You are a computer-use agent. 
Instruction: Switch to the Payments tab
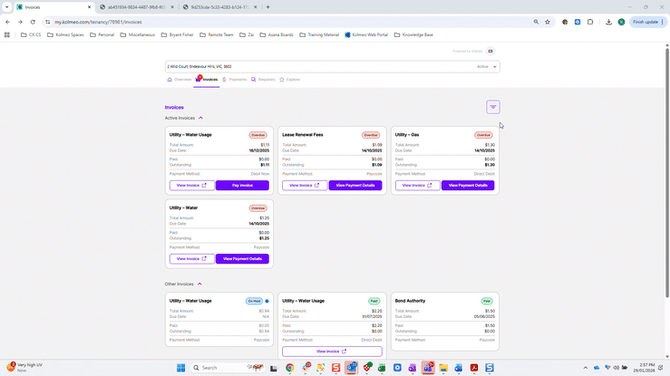tap(235, 79)
